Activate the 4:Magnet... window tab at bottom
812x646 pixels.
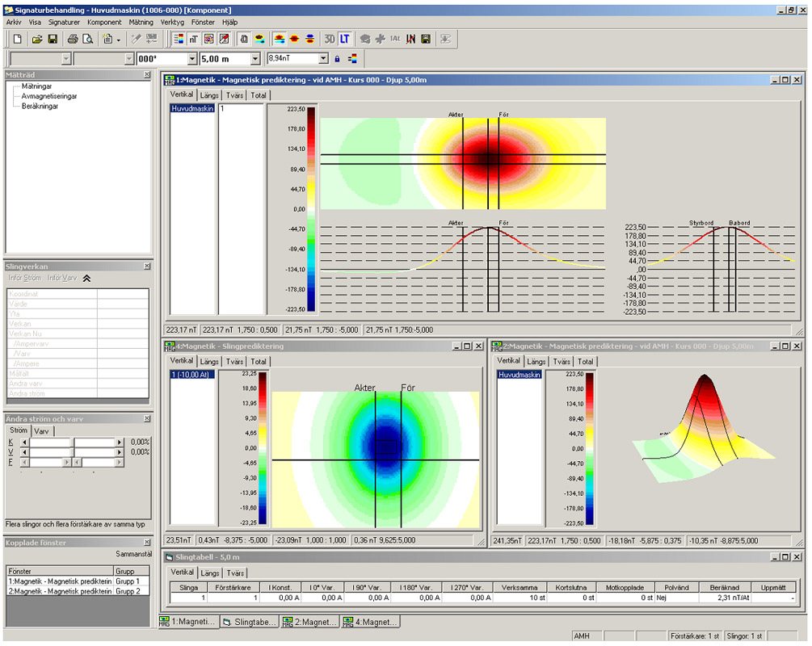370,622
